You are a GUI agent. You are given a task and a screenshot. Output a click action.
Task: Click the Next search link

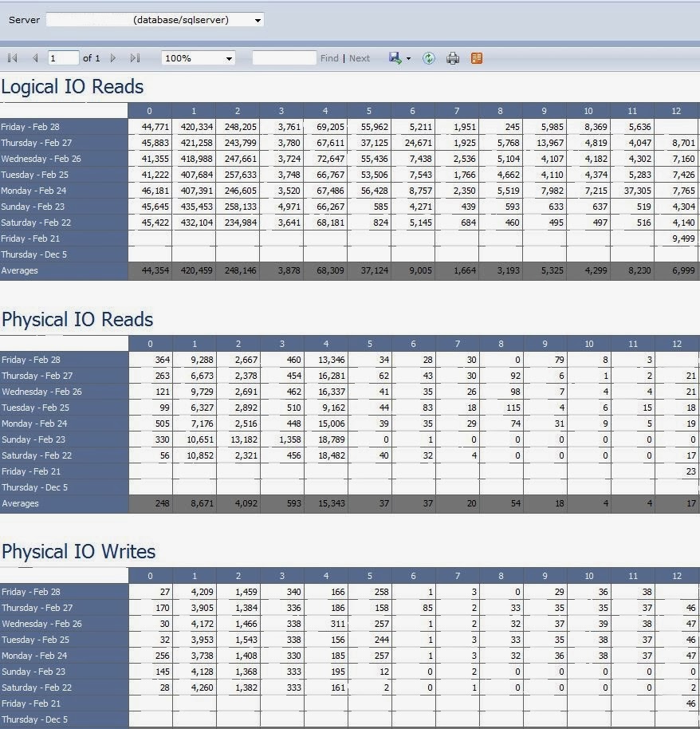(x=360, y=58)
